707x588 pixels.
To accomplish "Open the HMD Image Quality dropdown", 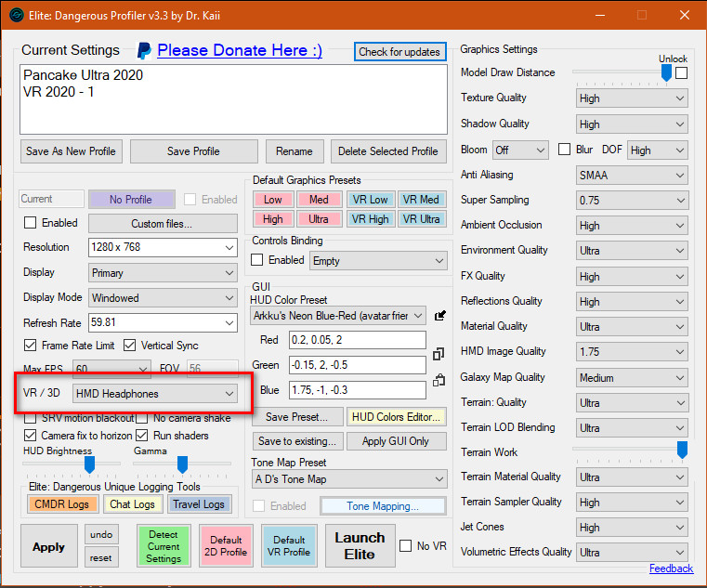I will point(632,352).
